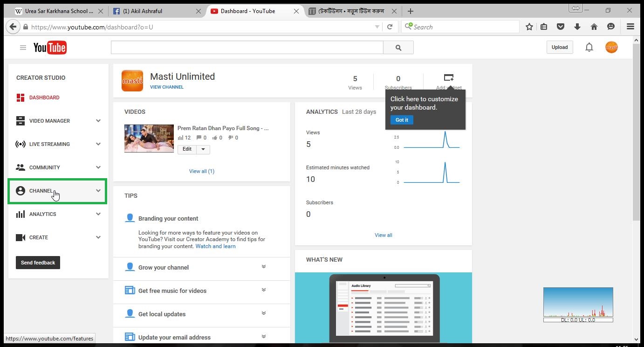This screenshot has height=347, width=644.
Task: Click the network speed monitor widget
Action: [x=578, y=305]
